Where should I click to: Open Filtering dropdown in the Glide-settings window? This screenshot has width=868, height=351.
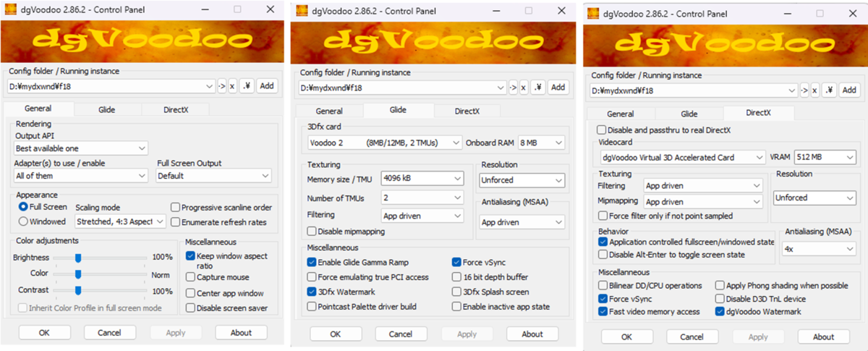click(x=422, y=216)
